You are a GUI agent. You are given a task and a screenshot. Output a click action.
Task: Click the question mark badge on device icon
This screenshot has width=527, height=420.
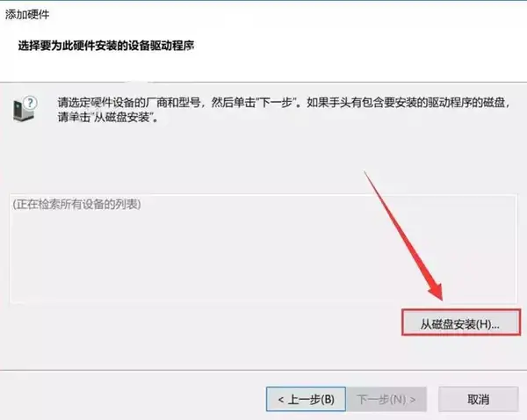(x=31, y=102)
